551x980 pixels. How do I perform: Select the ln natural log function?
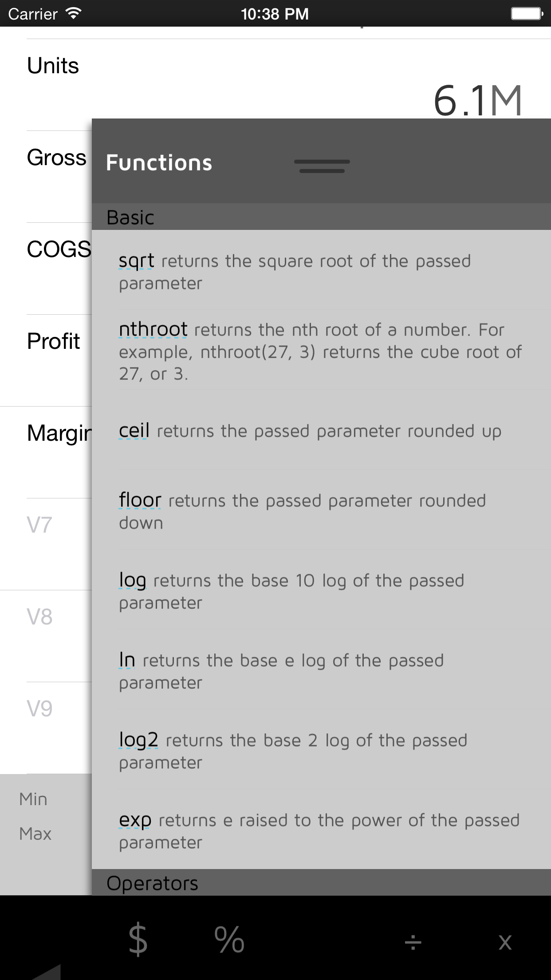coord(127,660)
